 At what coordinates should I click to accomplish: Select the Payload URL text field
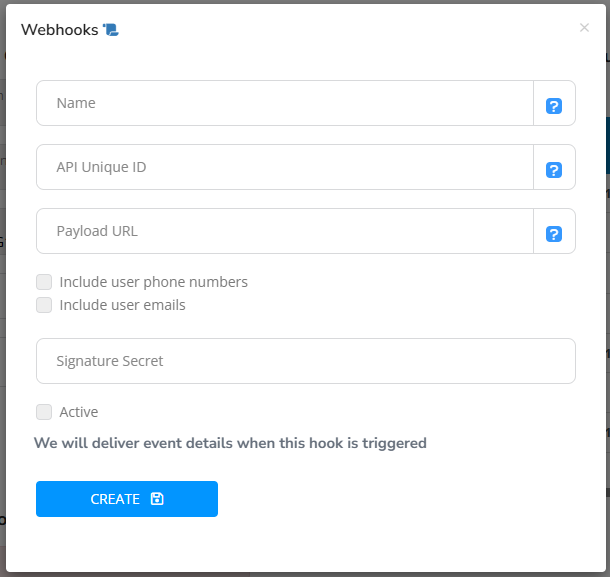coord(285,231)
